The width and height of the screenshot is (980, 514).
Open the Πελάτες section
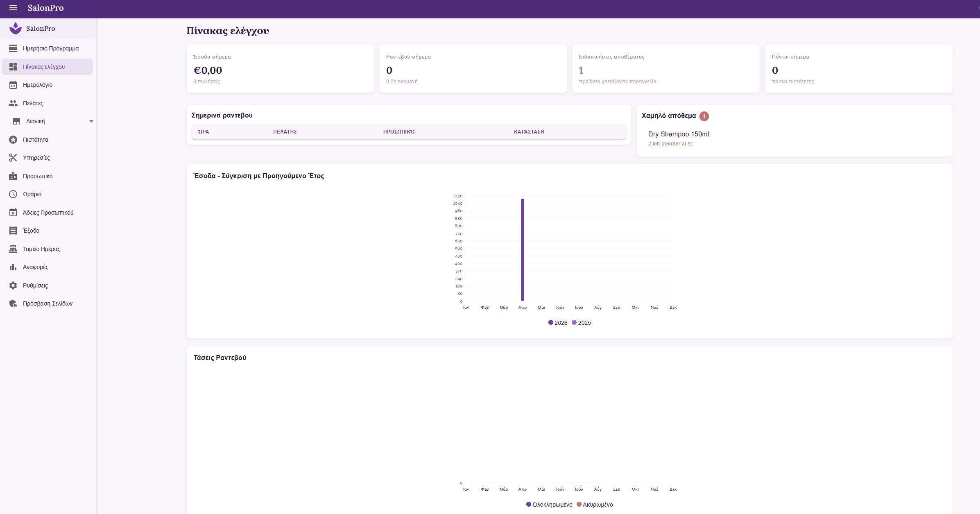tap(48, 103)
